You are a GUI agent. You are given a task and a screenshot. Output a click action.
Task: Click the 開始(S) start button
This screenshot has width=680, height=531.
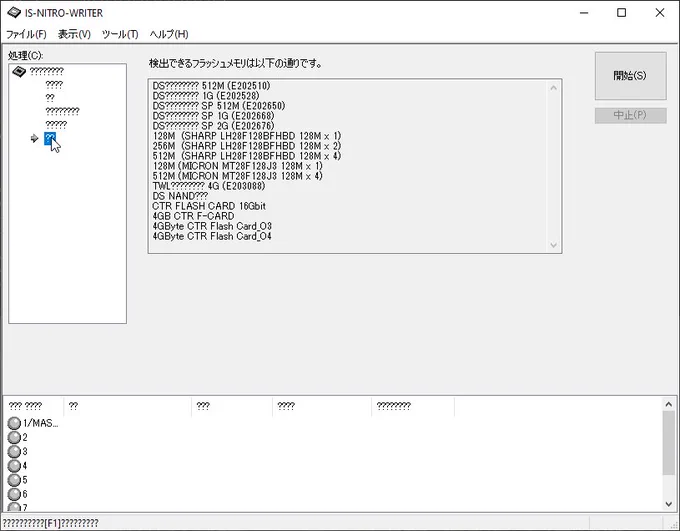[630, 76]
